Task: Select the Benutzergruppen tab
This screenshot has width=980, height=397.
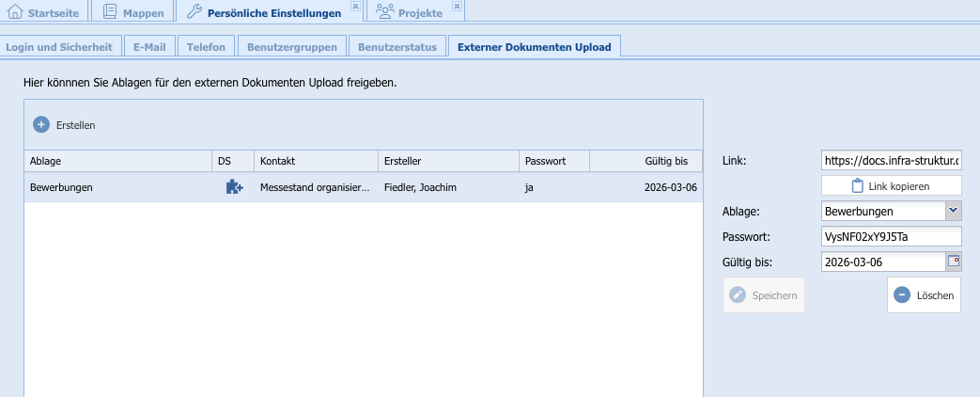Action: point(290,47)
